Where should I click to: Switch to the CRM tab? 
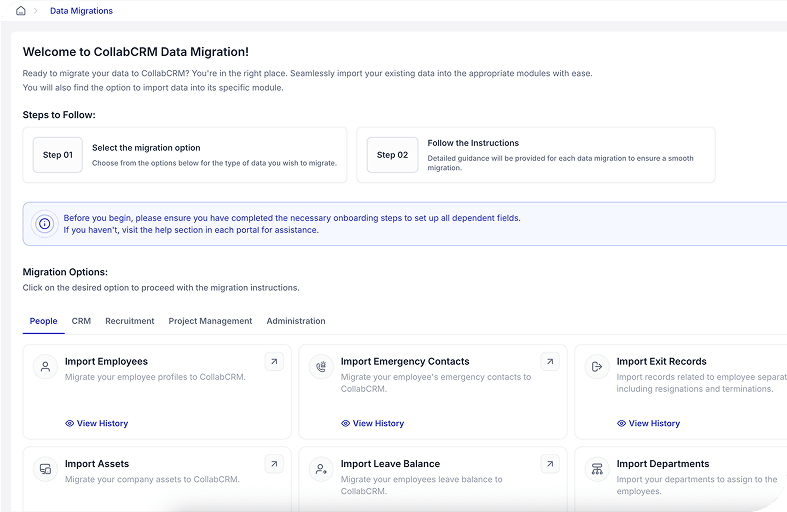[x=81, y=321]
